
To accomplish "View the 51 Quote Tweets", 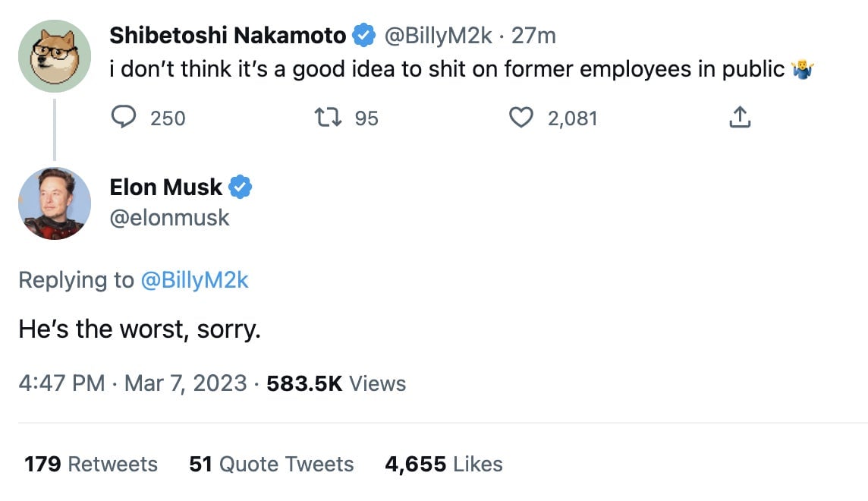I will [x=272, y=464].
